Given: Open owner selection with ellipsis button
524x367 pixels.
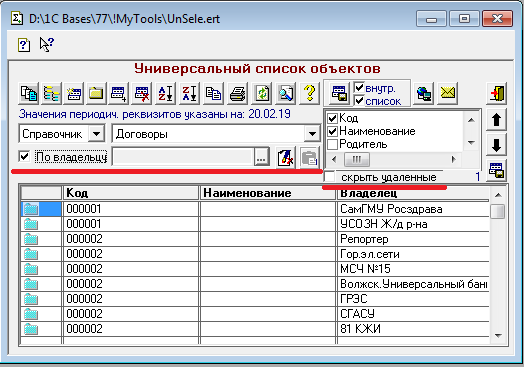Looking at the screenshot, I should pos(261,157).
